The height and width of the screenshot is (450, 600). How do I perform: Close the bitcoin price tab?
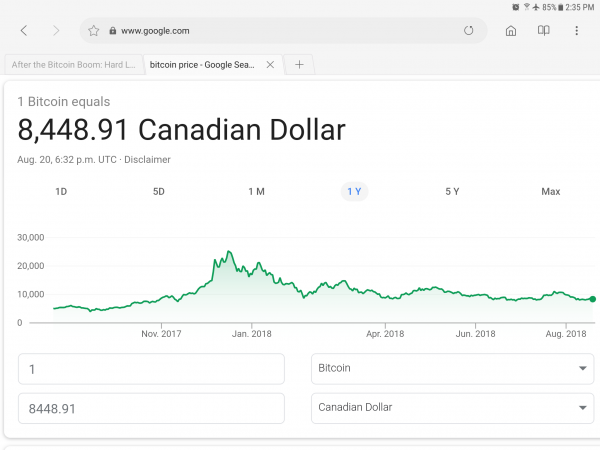(x=270, y=65)
